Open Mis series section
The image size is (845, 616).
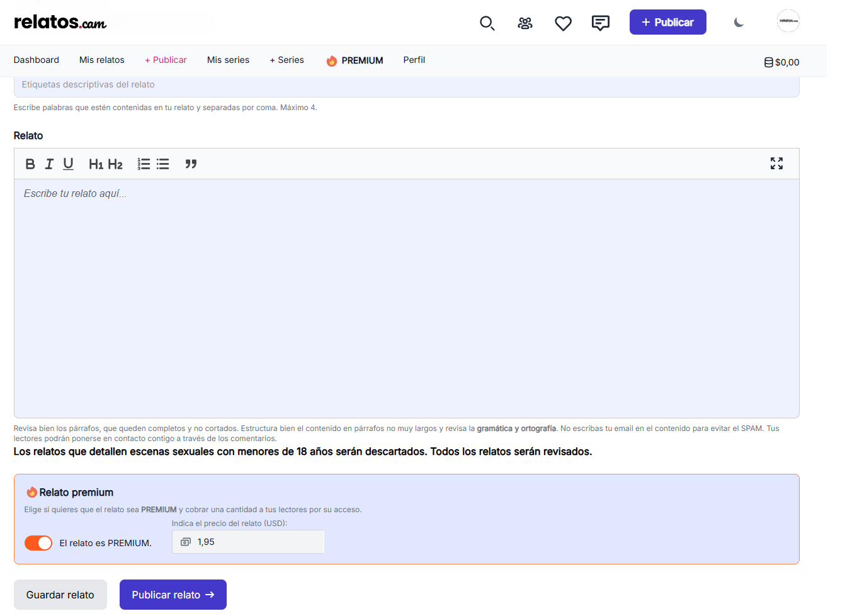tap(228, 60)
